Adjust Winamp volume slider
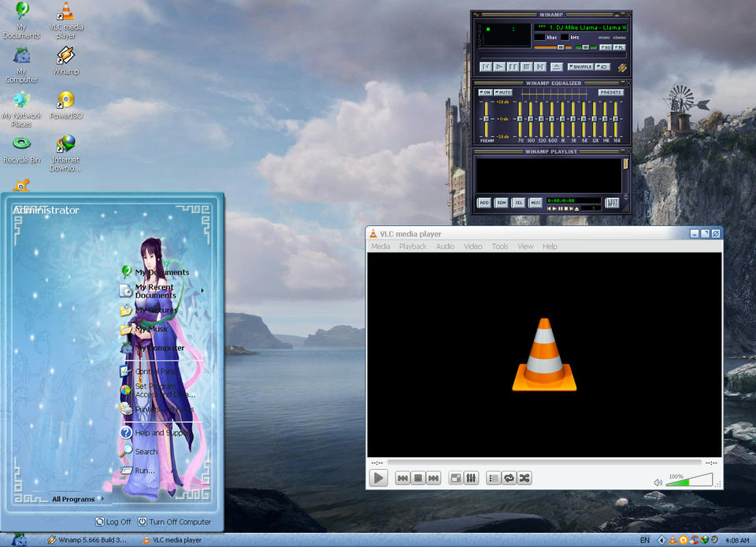Image resolution: width=756 pixels, height=547 pixels. click(553, 47)
